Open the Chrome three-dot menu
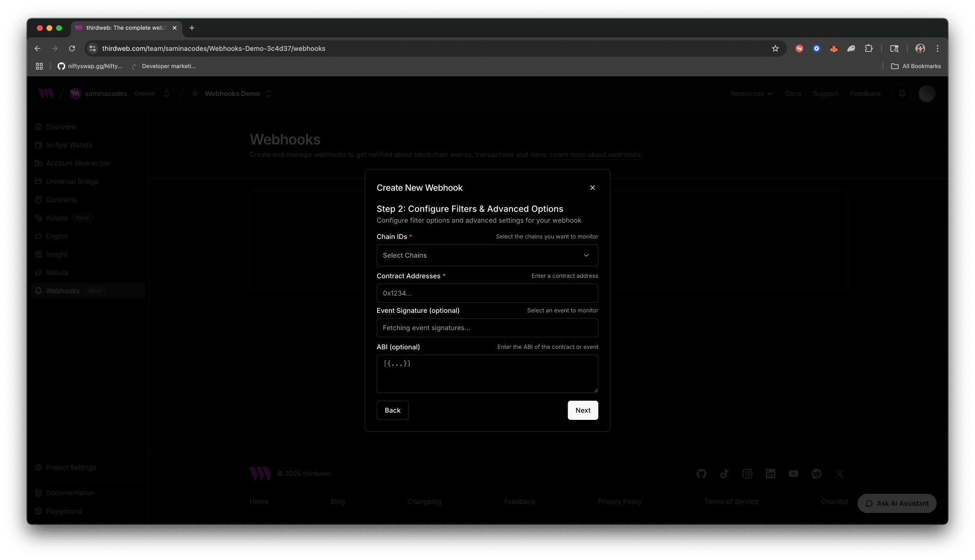975x560 pixels. pos(937,48)
